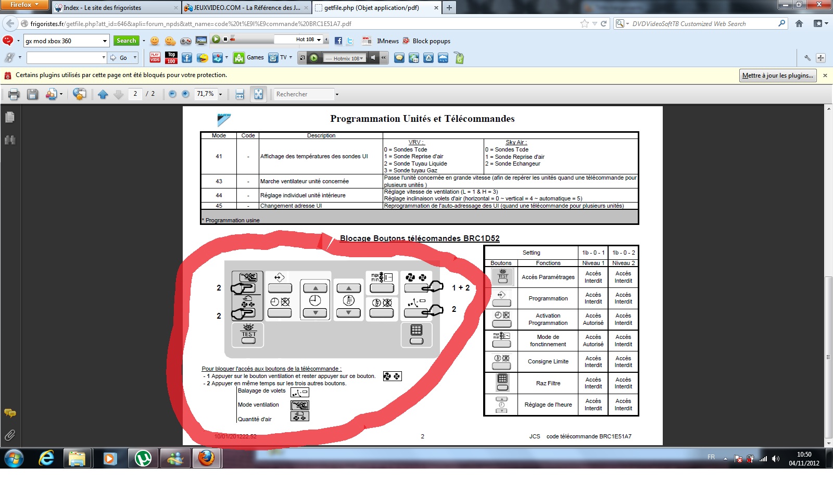Open the page thumbnails side panel
This screenshot has height=504, width=833.
coord(10,118)
